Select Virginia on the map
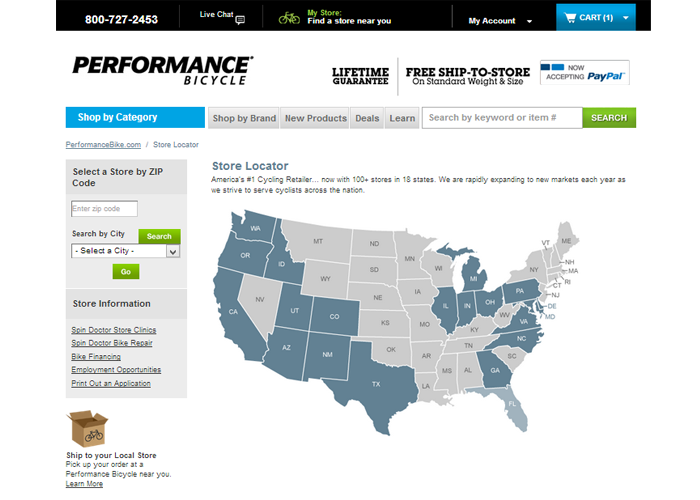 pos(523,322)
